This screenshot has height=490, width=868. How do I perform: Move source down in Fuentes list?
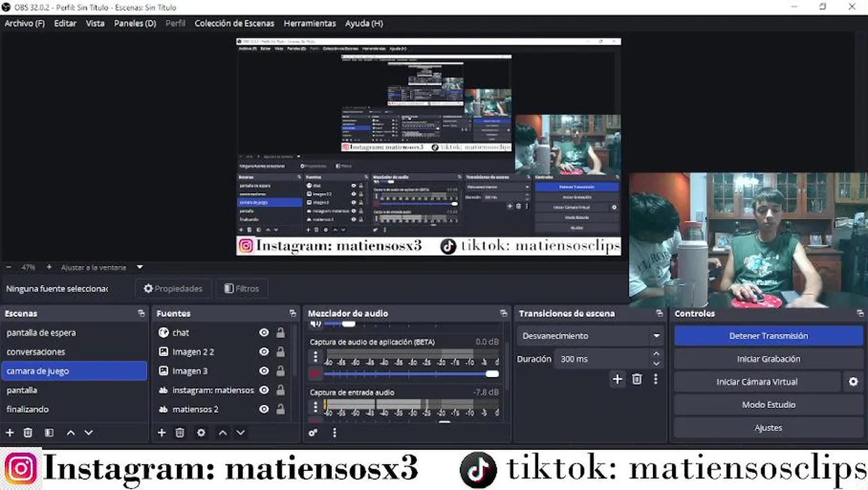(240, 433)
